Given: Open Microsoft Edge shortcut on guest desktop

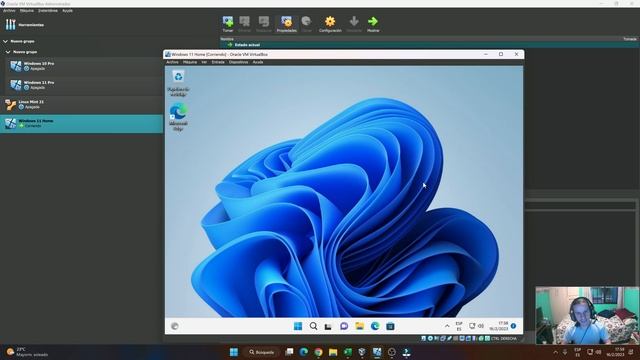Looking at the screenshot, I should [178, 117].
